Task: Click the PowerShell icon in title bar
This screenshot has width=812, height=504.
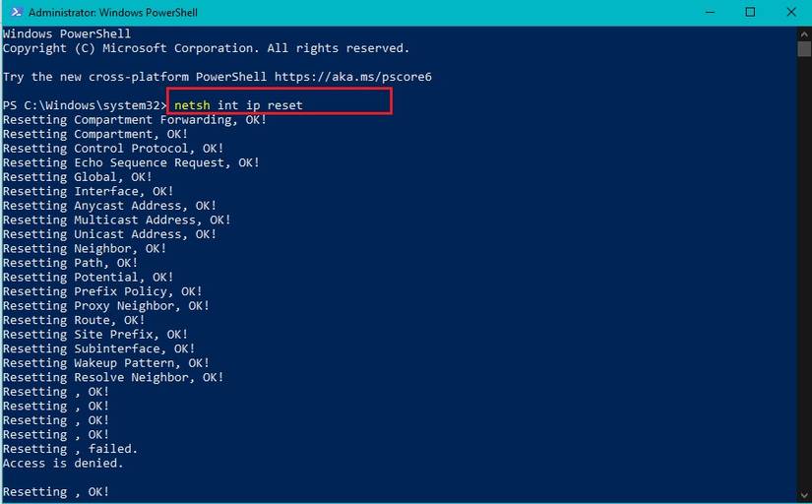Action: click(x=13, y=13)
